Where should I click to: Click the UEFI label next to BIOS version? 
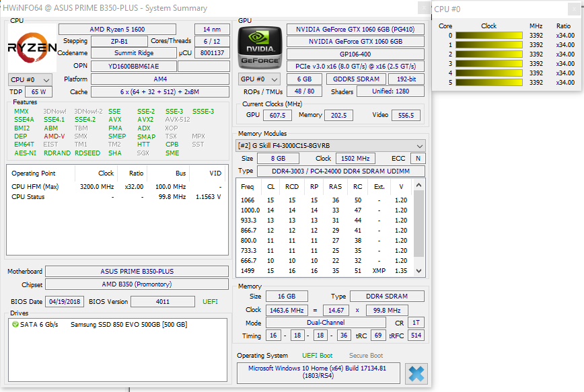tap(210, 301)
